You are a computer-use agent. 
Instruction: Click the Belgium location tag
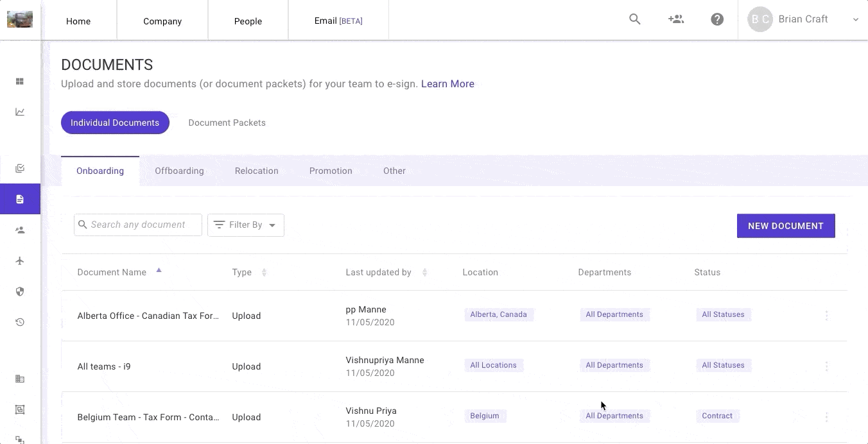pyautogui.click(x=485, y=416)
